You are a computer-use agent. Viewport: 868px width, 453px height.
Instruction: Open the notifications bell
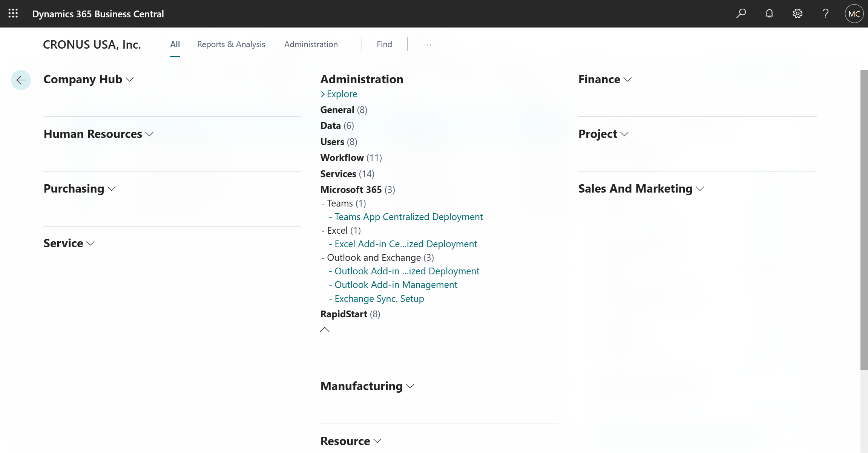769,13
